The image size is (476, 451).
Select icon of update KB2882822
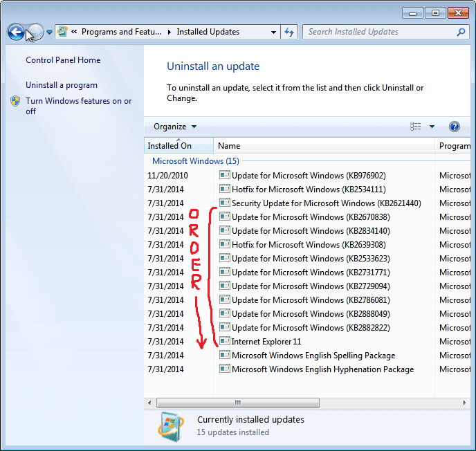225,327
